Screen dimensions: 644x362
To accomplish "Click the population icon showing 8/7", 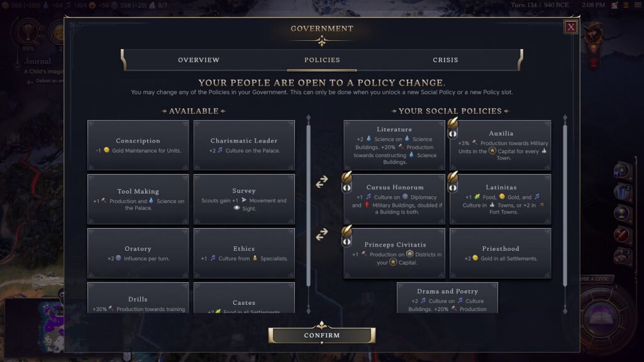I will pos(153,6).
